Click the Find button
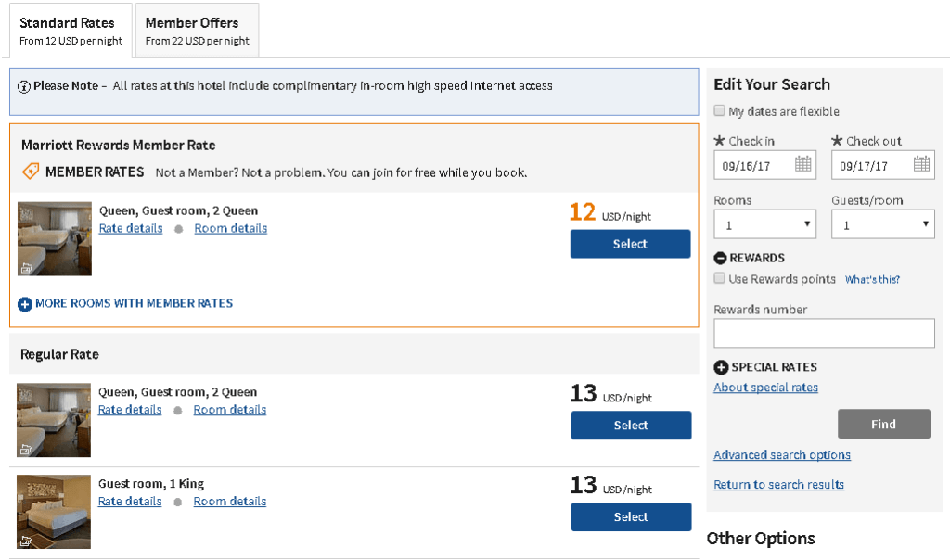This screenshot has width=950, height=560. [x=883, y=424]
